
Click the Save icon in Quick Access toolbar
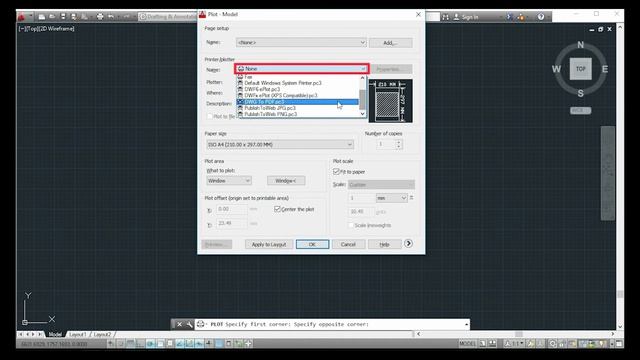click(63, 17)
